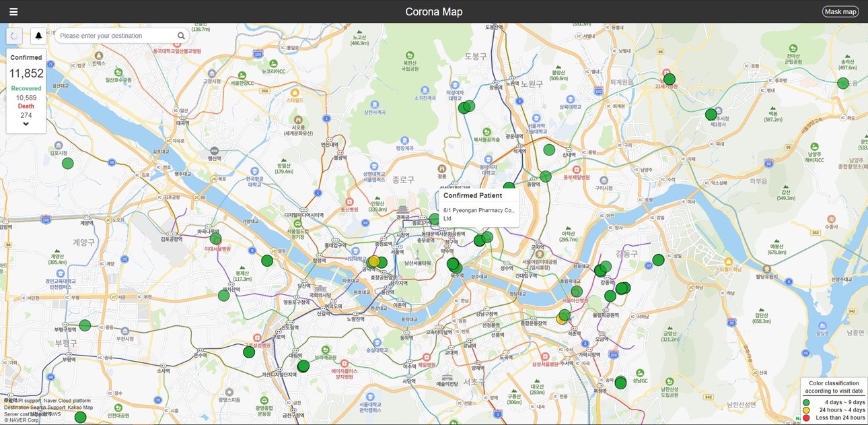Image resolution: width=868 pixels, height=425 pixels.
Task: Click the Recovered count label
Action: (x=26, y=88)
